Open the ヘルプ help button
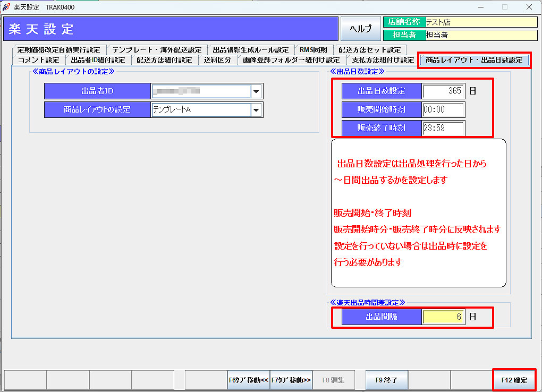The width and height of the screenshot is (542, 392). [x=360, y=29]
